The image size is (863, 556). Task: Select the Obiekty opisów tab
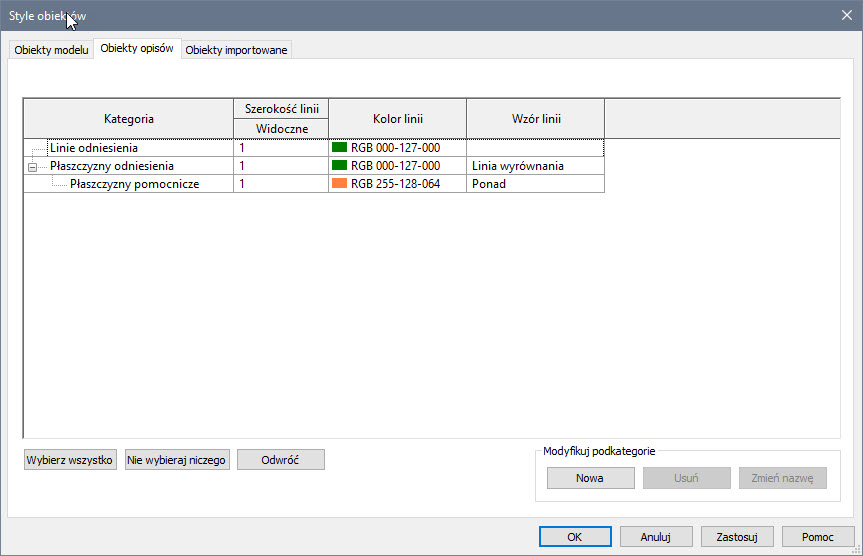coord(137,48)
